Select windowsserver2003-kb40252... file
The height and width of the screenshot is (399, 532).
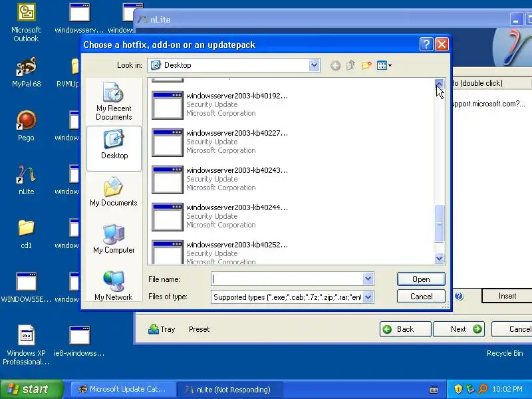point(220,252)
